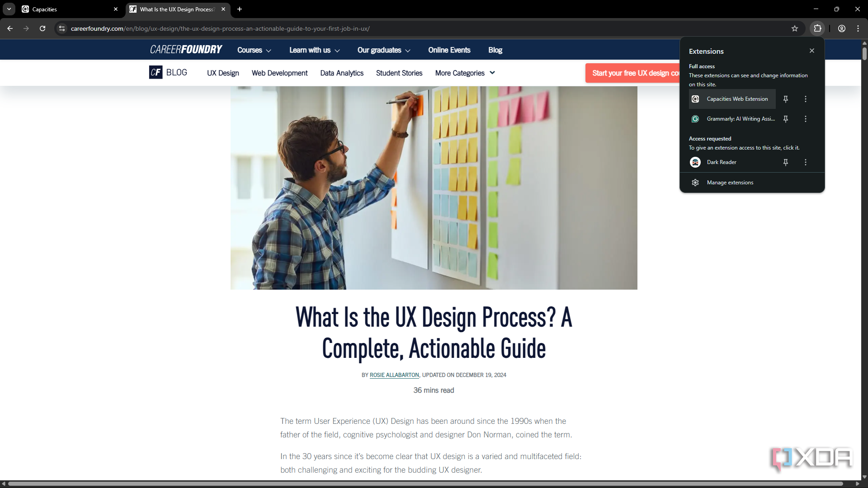
Task: Click the Extensions puzzle piece icon
Action: tap(817, 28)
